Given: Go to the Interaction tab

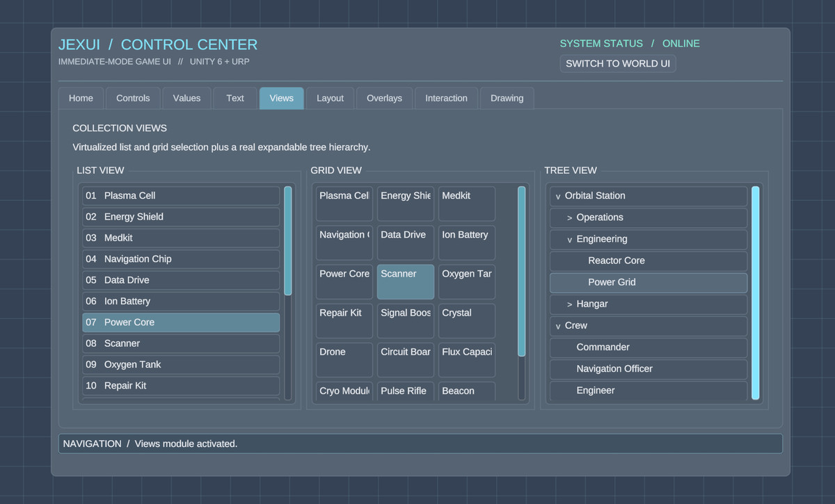Looking at the screenshot, I should coord(446,98).
